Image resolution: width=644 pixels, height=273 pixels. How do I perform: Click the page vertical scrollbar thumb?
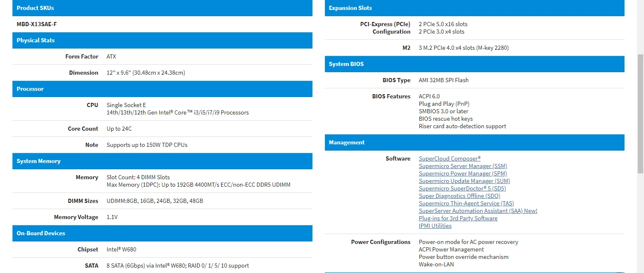640,114
